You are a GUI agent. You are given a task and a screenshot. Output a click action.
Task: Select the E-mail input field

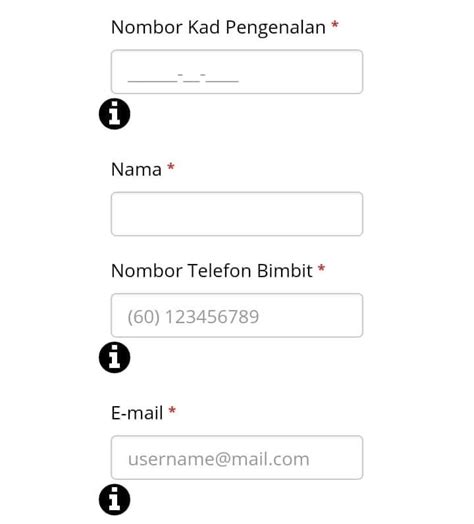click(x=237, y=457)
